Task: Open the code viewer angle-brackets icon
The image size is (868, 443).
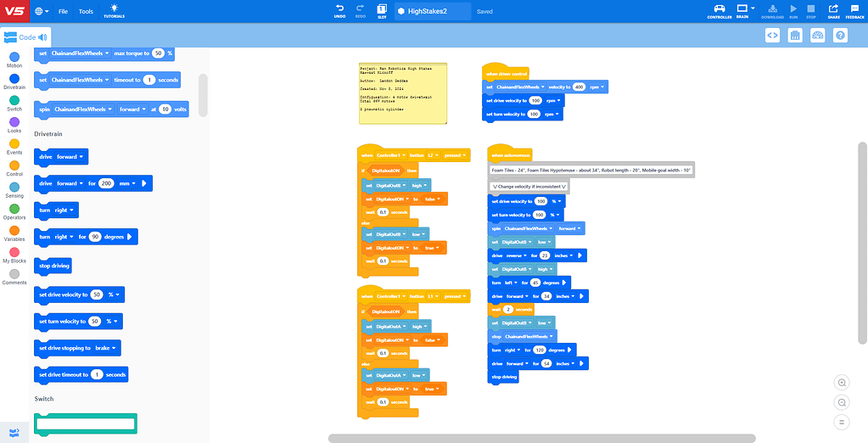Action: pyautogui.click(x=772, y=35)
